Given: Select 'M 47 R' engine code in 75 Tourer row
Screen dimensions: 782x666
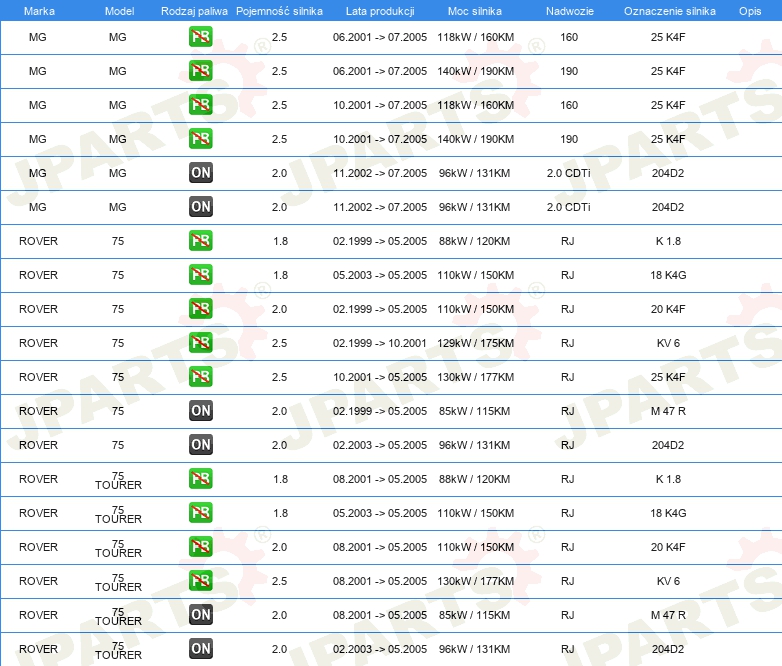Looking at the screenshot, I should 668,615.
